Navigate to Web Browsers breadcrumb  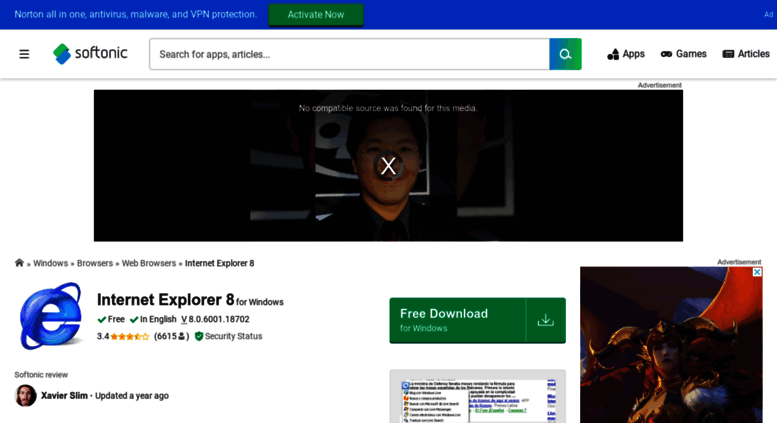coord(149,263)
